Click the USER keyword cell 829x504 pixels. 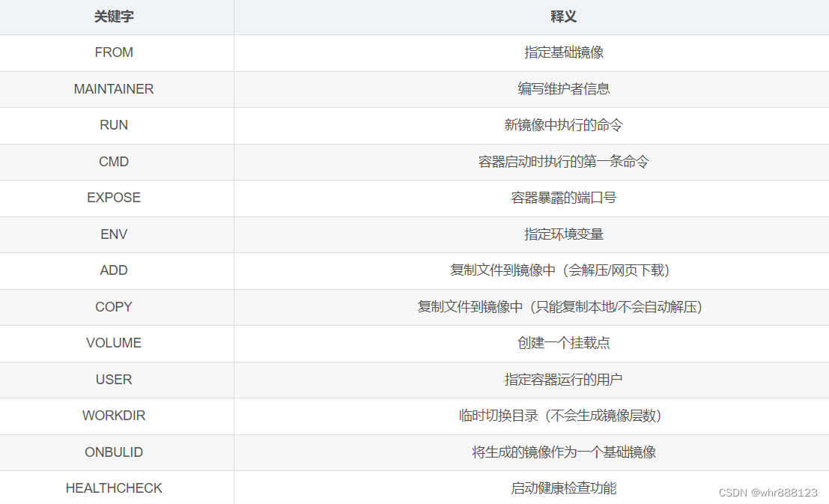pyautogui.click(x=114, y=380)
